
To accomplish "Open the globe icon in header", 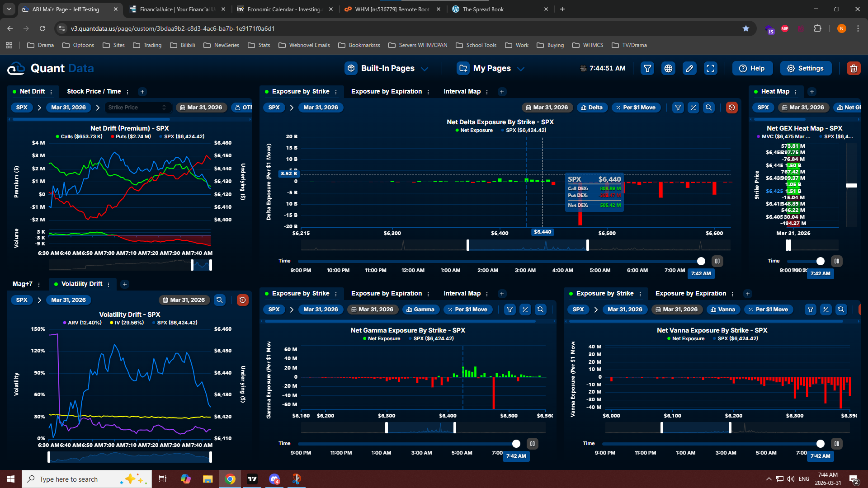I will click(x=668, y=69).
